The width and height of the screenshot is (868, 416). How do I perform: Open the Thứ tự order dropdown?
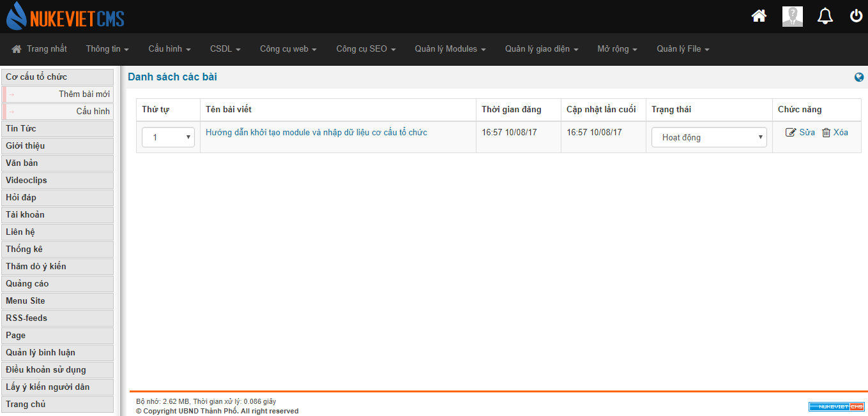(x=168, y=137)
